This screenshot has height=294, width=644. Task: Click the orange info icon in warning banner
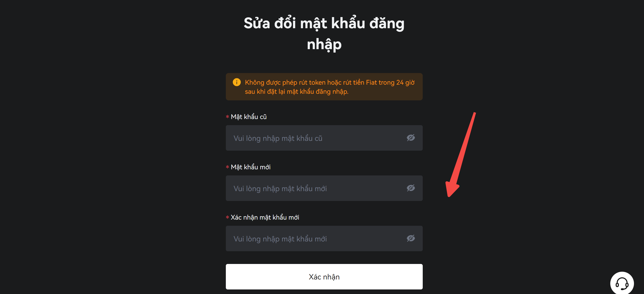(x=237, y=82)
